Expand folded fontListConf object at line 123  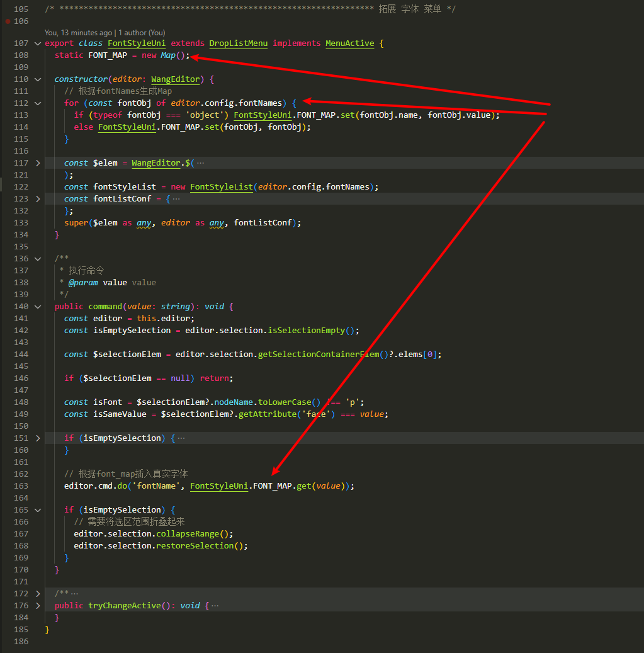point(38,199)
